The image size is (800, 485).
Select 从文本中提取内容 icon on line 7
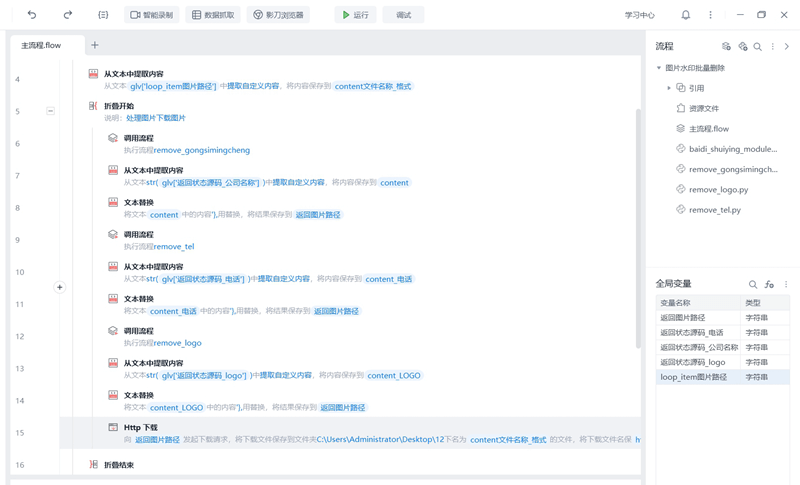[113, 170]
